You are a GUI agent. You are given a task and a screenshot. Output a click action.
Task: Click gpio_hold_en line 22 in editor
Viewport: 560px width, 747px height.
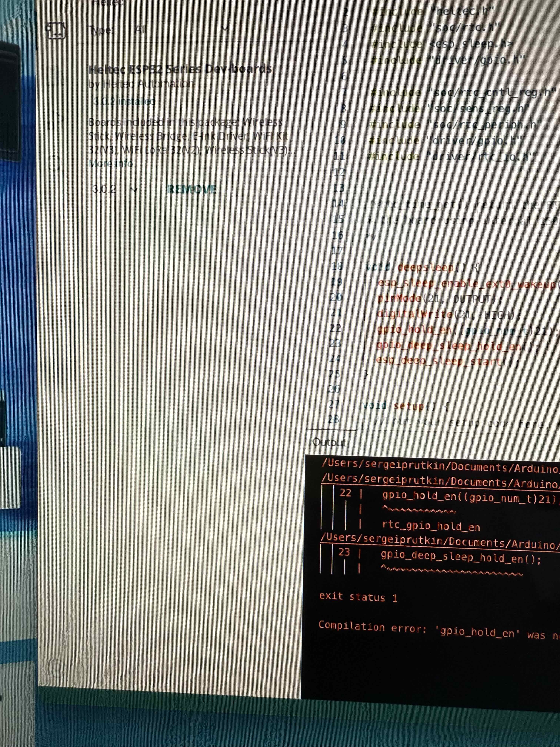468,330
